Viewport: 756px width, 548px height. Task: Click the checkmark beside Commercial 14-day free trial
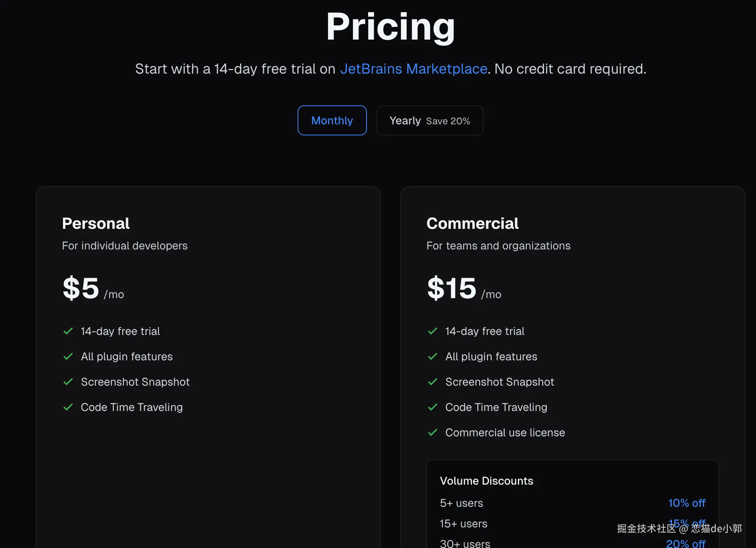pyautogui.click(x=433, y=331)
